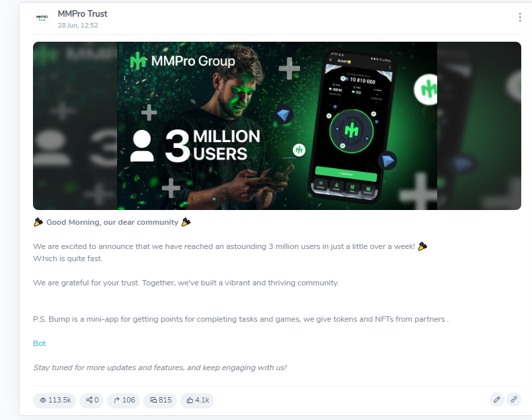Viewport: 532px width, 420px height.
Task: Open the comments counter showing 815
Action: (160, 400)
